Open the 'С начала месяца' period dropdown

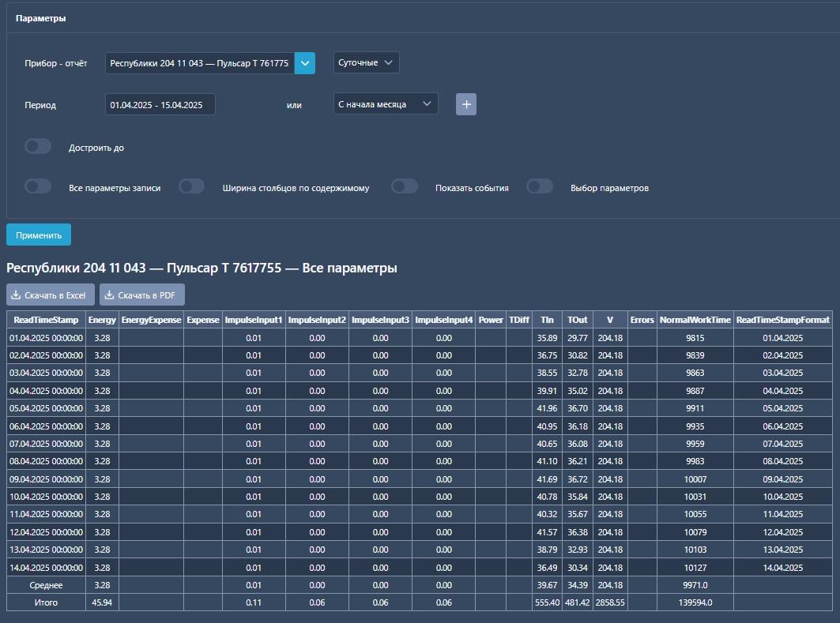pos(385,104)
